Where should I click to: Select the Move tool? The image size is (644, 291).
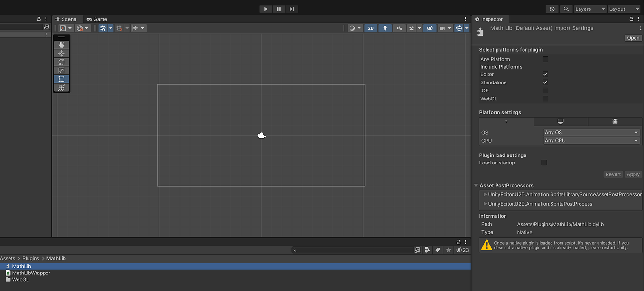(x=62, y=53)
